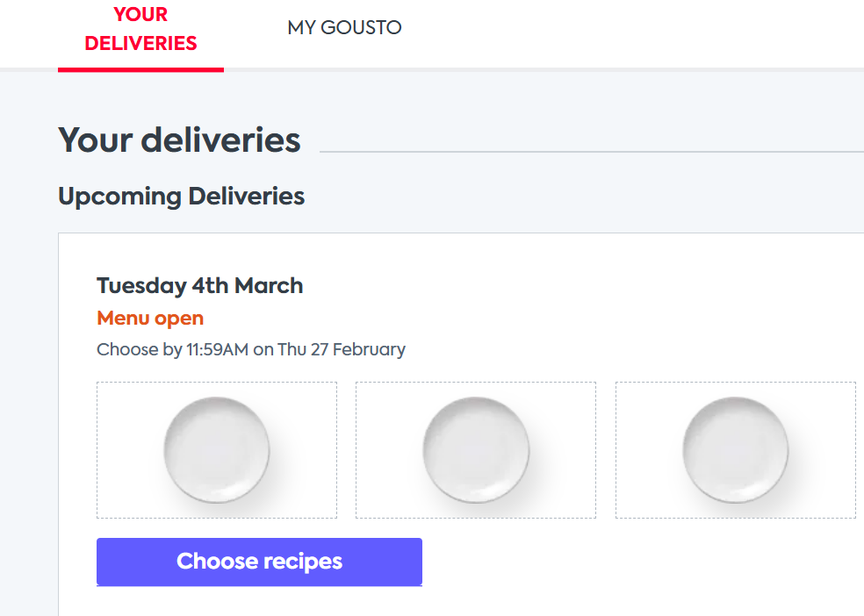
Task: Open recipe selection for Tuesday's delivery
Action: (x=259, y=562)
